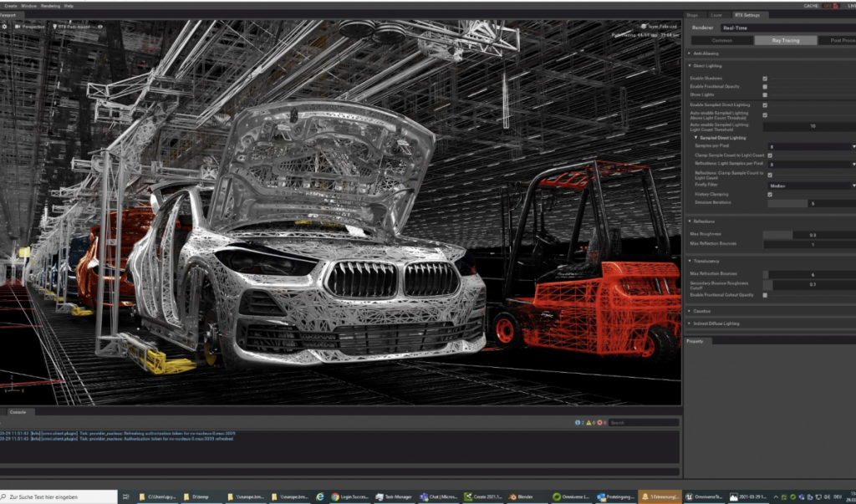Click the eye icon next to RTX Path-traced
Viewport: 856px width, 504px height.
pyautogui.click(x=100, y=26)
